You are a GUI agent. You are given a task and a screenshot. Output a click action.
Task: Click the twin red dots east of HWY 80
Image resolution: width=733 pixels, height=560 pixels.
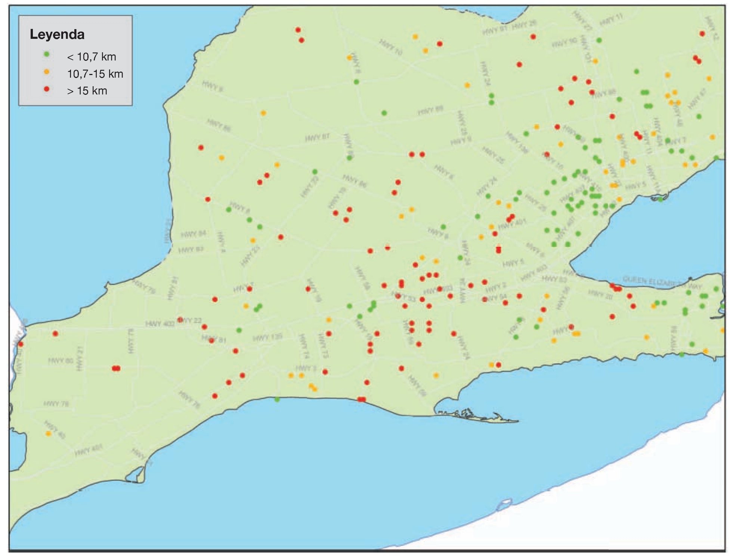[116, 368]
